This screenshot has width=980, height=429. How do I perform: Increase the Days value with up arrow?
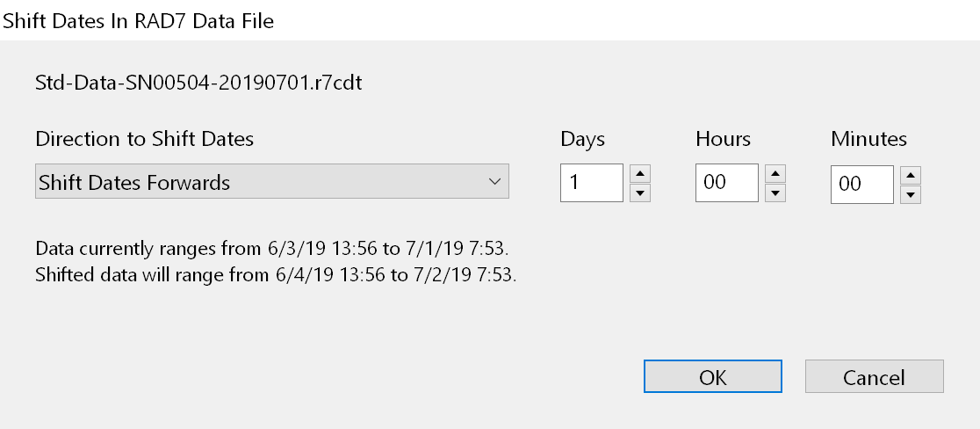(x=640, y=173)
